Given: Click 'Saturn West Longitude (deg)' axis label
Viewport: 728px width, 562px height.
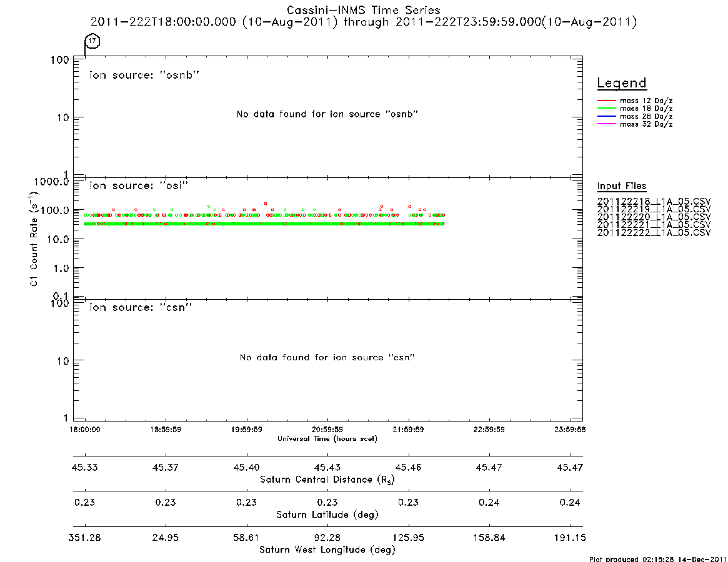Looking at the screenshot, I should point(327,550).
